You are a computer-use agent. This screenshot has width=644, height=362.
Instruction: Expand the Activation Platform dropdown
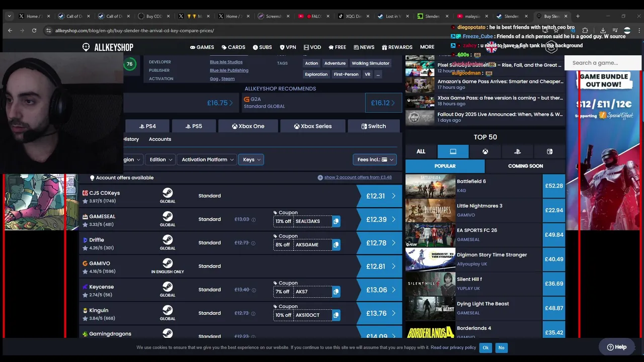click(207, 159)
